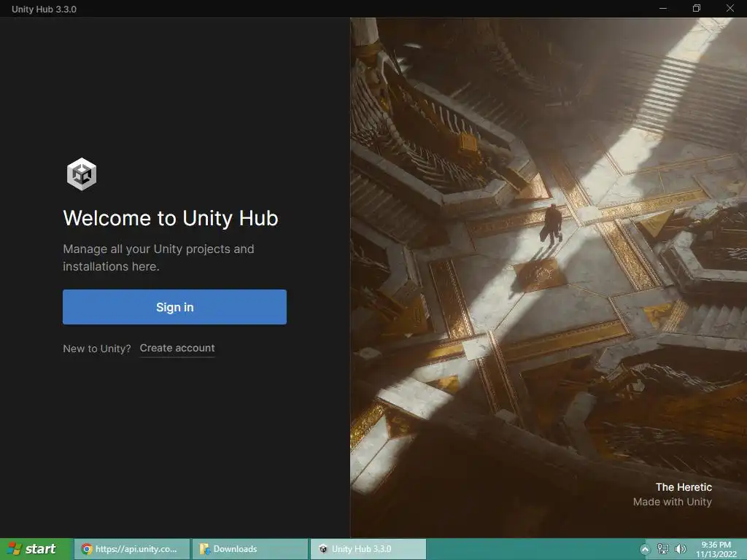Switch to the Downloads taskbar window

click(250, 549)
